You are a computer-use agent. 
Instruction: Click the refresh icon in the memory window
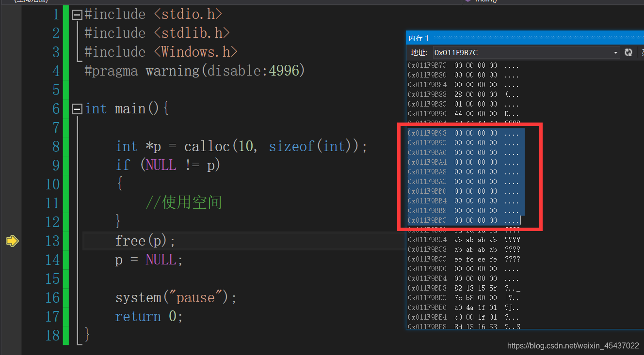pyautogui.click(x=628, y=52)
